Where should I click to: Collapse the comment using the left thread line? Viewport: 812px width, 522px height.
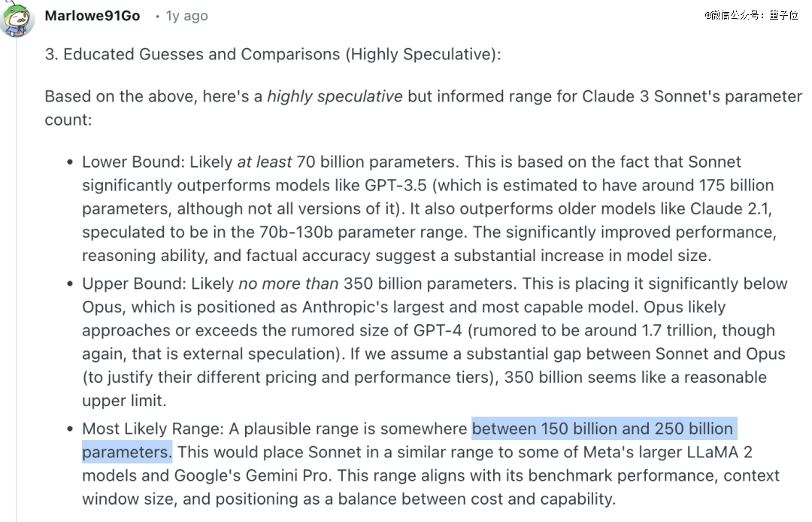click(x=17, y=226)
